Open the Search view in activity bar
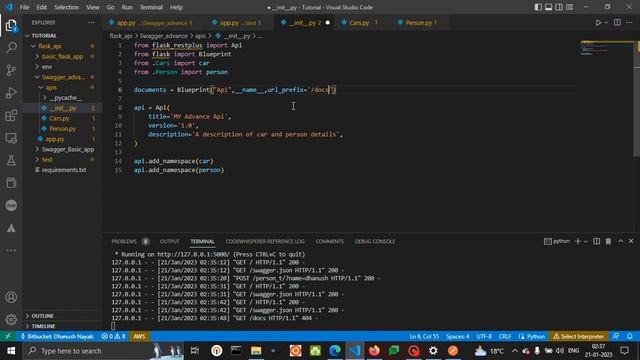This screenshot has width=640, height=360. (x=11, y=48)
